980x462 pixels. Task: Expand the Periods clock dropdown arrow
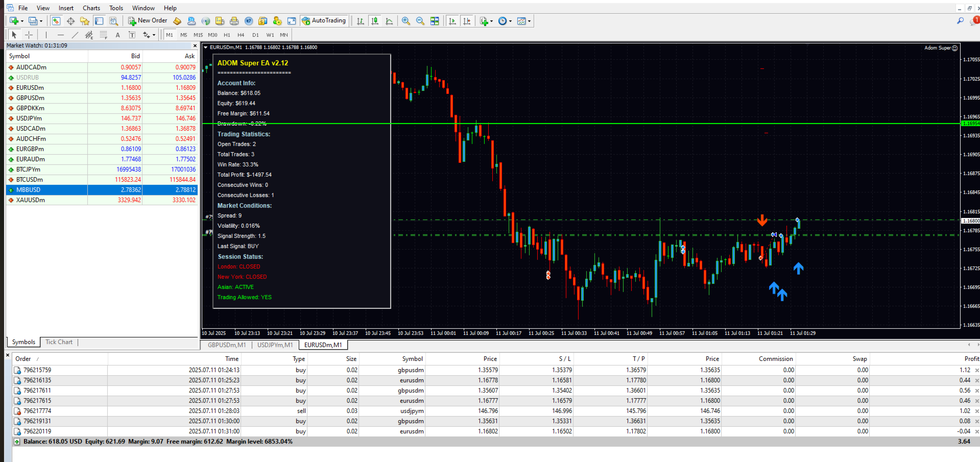click(510, 21)
